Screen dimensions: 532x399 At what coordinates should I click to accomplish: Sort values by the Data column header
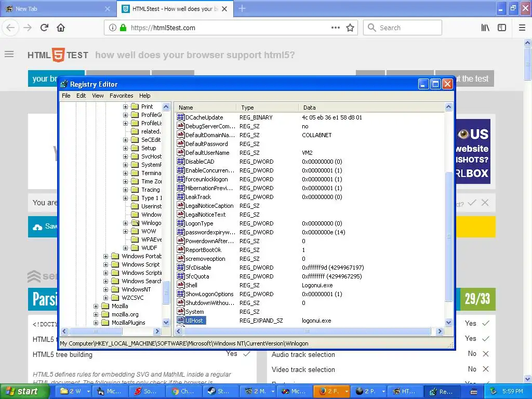[x=371, y=107]
